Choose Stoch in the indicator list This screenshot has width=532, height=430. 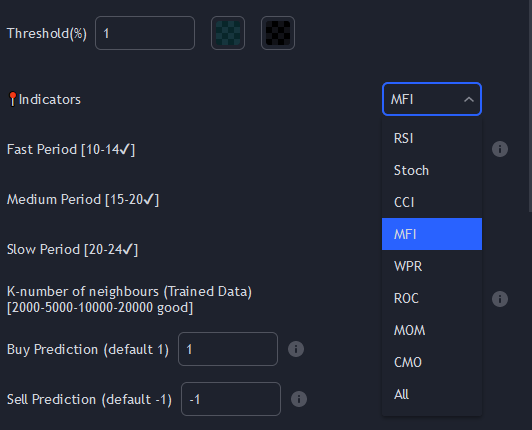(432, 170)
